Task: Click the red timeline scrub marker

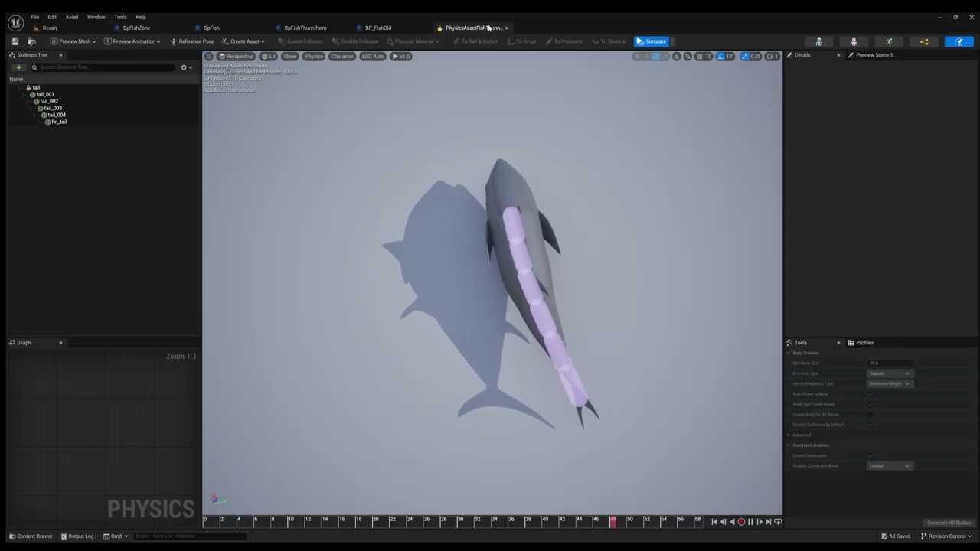Action: [x=612, y=521]
